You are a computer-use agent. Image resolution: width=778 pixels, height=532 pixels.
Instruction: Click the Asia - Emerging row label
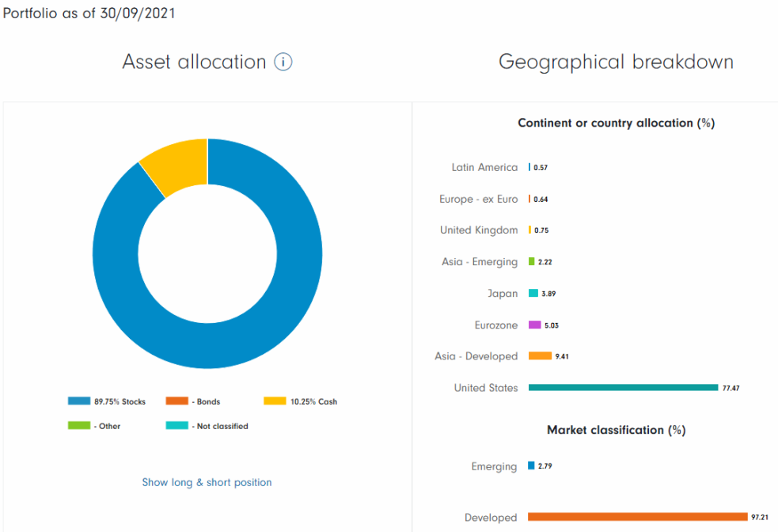(480, 262)
